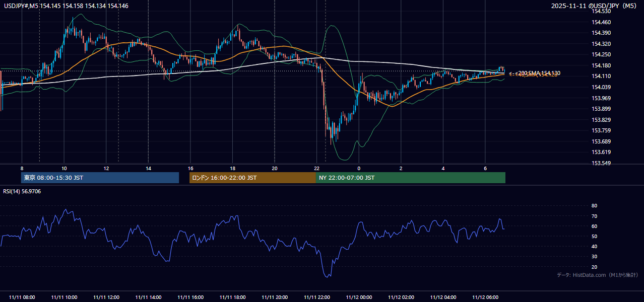Click hour label 18 under price chart
644x302 pixels.
coord(232,168)
